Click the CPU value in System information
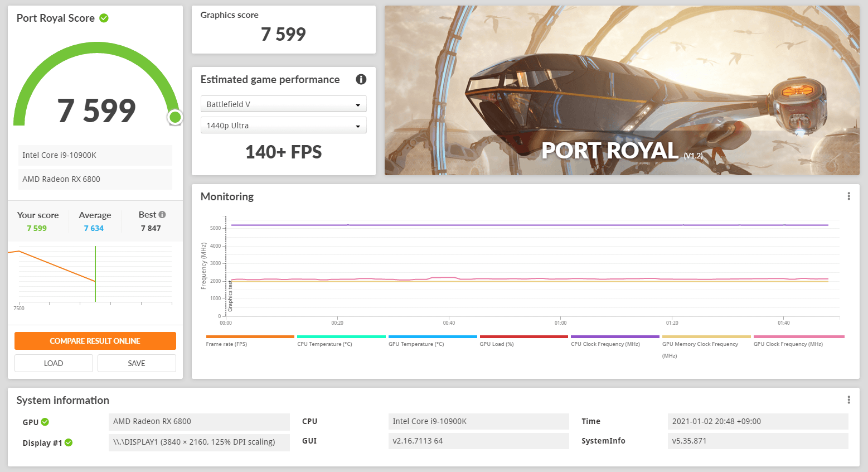The width and height of the screenshot is (868, 472). [478, 421]
